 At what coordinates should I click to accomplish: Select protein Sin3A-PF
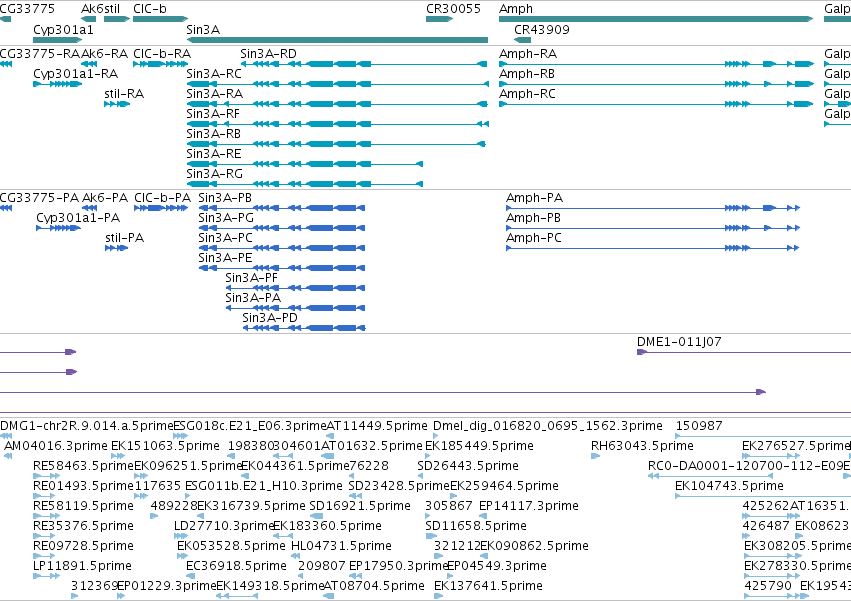click(295, 288)
